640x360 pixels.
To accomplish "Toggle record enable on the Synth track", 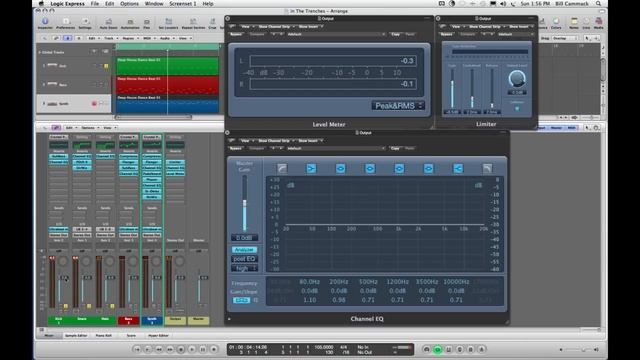I will 94,104.
